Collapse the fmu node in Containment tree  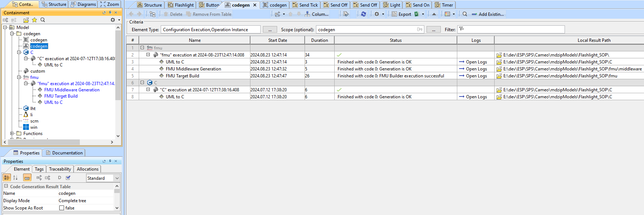click(19, 77)
